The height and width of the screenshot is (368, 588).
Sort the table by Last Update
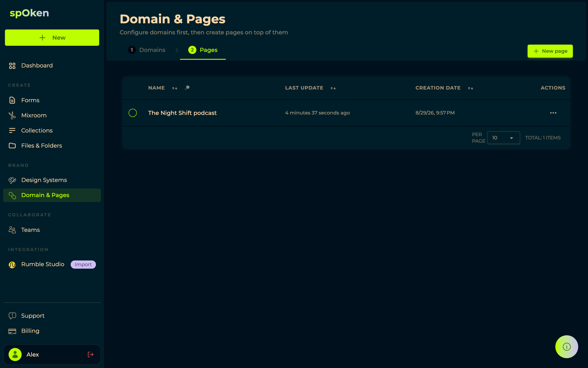333,88
